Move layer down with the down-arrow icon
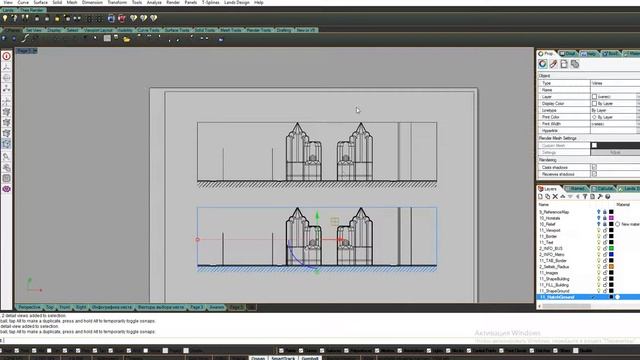 point(570,197)
